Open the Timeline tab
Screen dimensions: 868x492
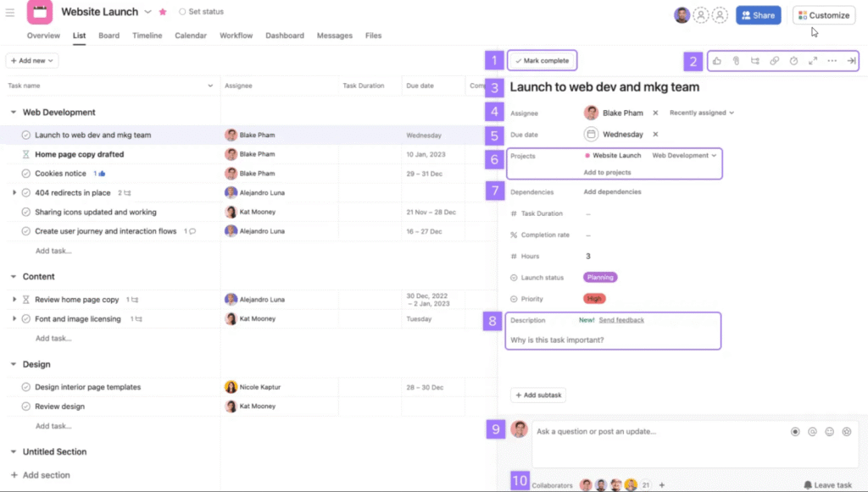coord(147,36)
